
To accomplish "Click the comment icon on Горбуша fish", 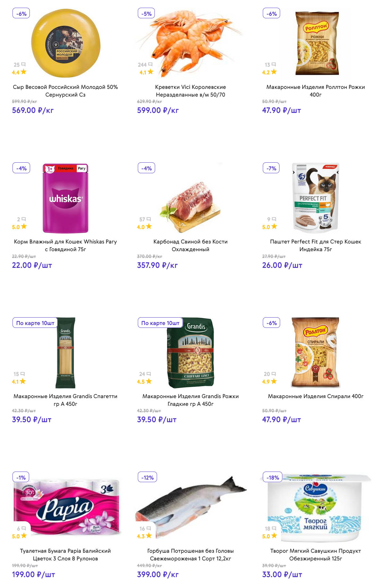I will pos(149,528).
